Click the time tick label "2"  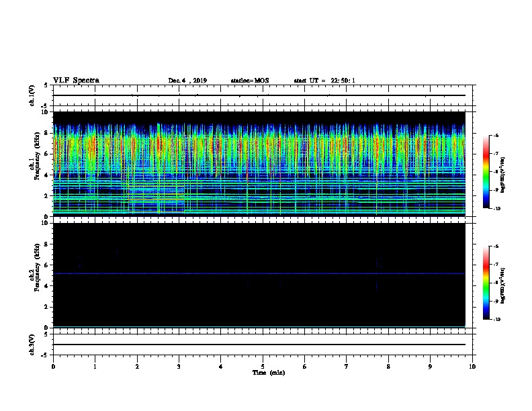pos(137,366)
